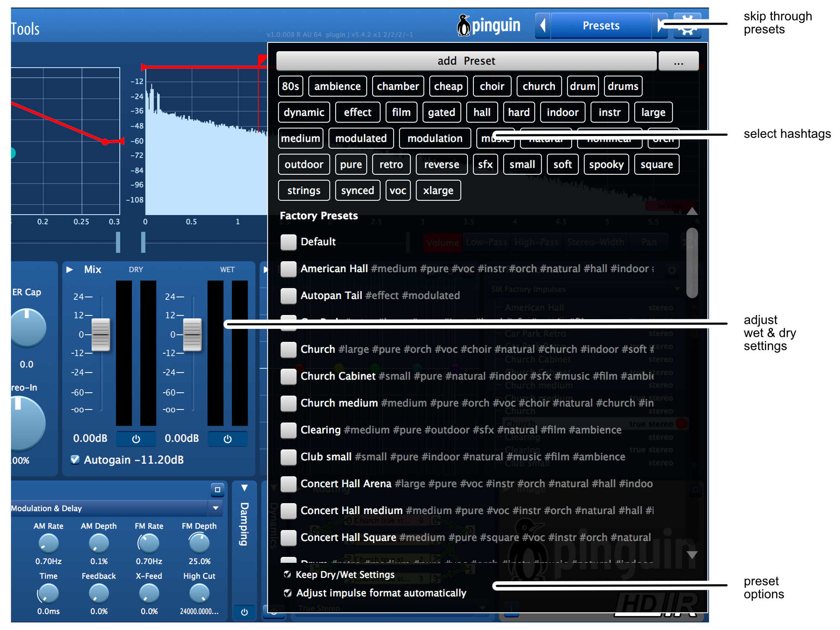This screenshot has width=840, height=630.
Task: Click the preset list scrollbar thumb
Action: [x=692, y=263]
